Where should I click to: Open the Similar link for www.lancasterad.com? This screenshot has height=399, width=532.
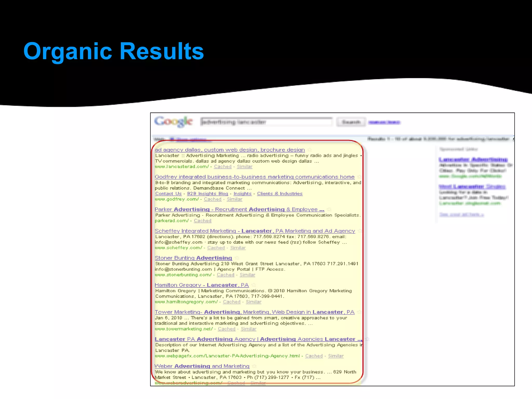[x=244, y=167]
